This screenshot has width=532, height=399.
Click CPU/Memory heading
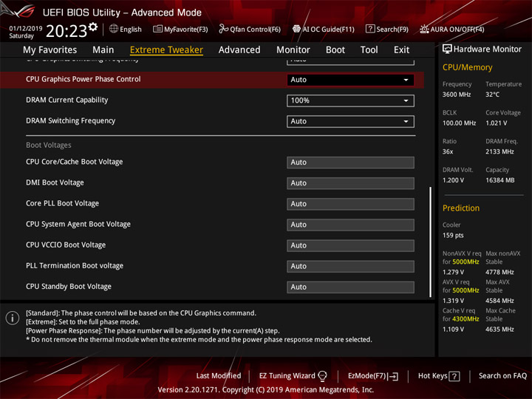pos(467,67)
